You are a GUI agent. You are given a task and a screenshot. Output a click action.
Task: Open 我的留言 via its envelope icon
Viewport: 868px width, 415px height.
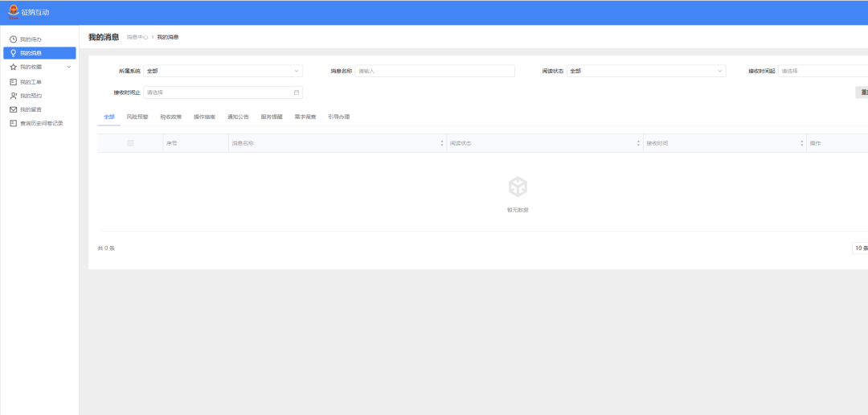point(14,109)
